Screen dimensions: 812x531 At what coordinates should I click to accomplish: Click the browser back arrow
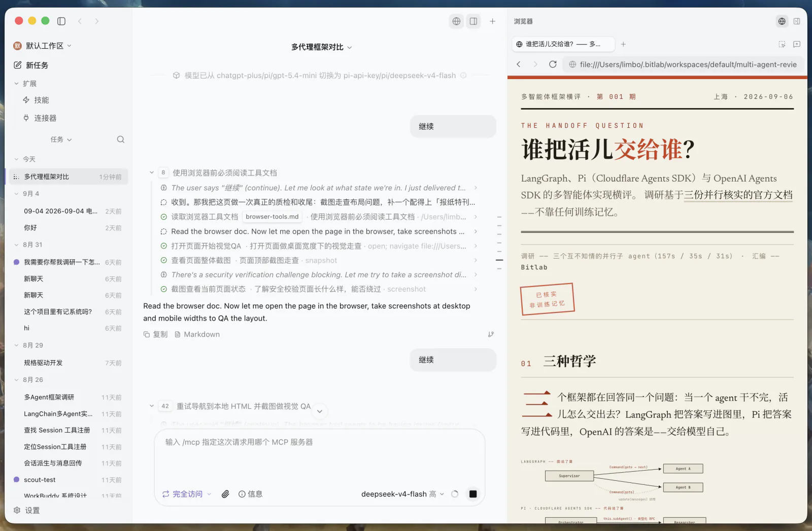[x=519, y=64]
